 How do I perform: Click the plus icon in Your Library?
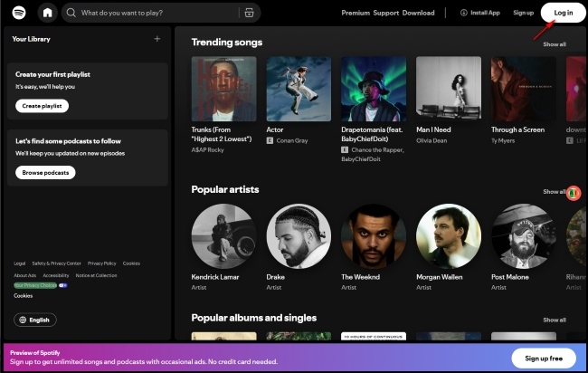(157, 39)
